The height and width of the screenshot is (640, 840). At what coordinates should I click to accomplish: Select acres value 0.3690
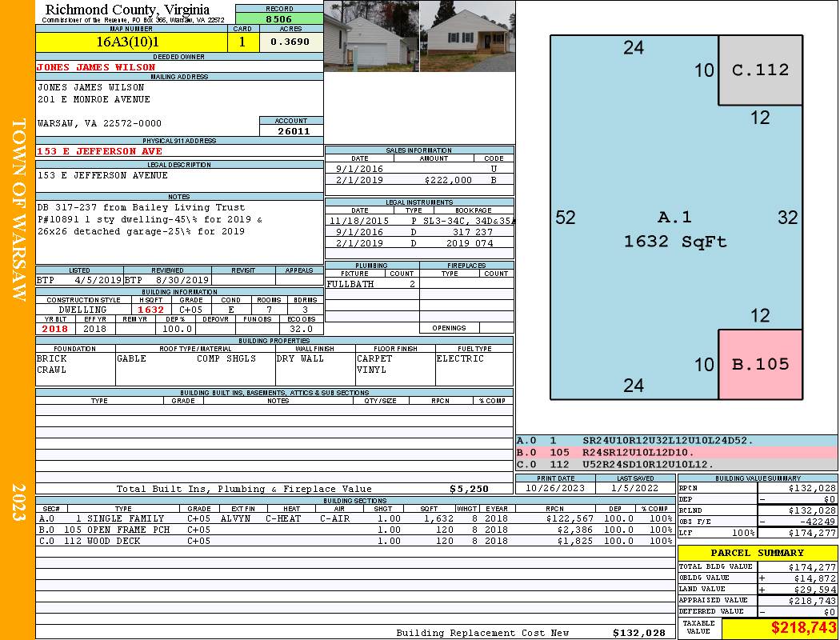pyautogui.click(x=290, y=42)
